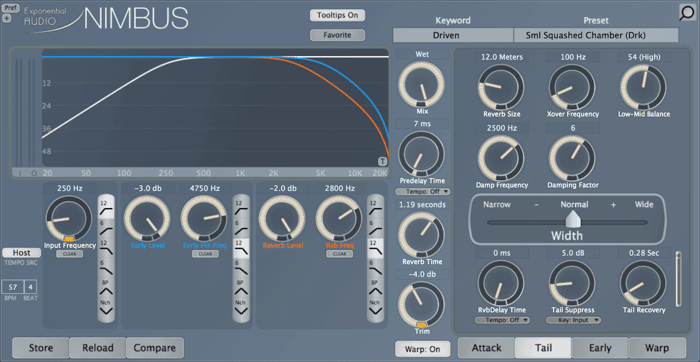Click the Reload button
The image size is (700, 362).
click(x=98, y=348)
